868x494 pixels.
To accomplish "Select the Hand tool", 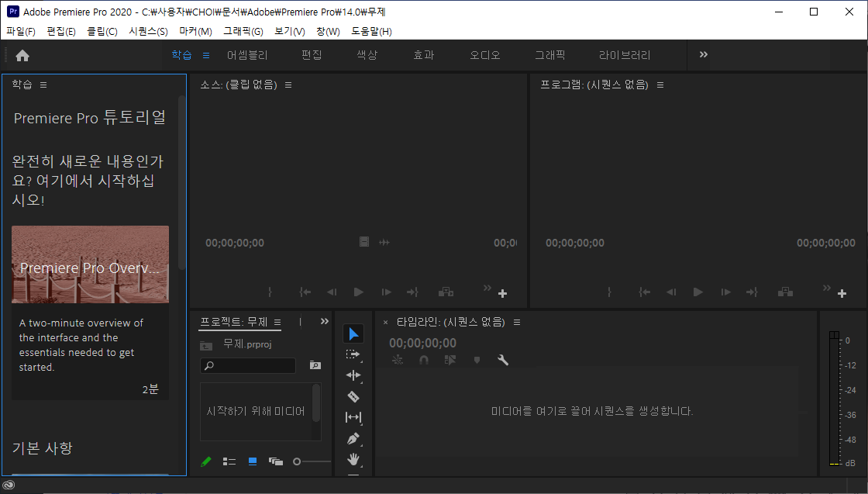I will point(353,459).
